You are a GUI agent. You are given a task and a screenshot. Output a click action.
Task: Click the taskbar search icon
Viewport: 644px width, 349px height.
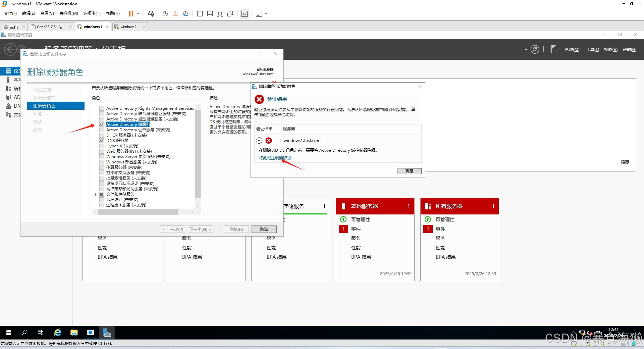24,333
